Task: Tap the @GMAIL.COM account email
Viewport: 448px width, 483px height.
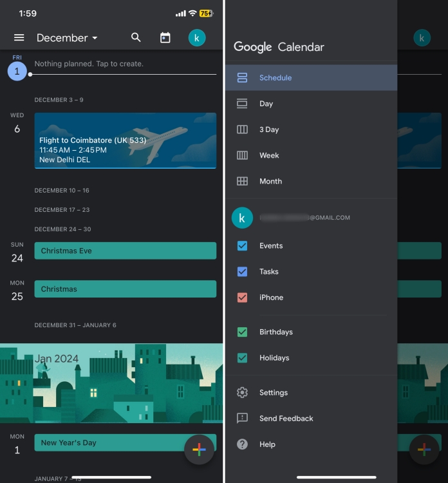Action: tap(305, 218)
